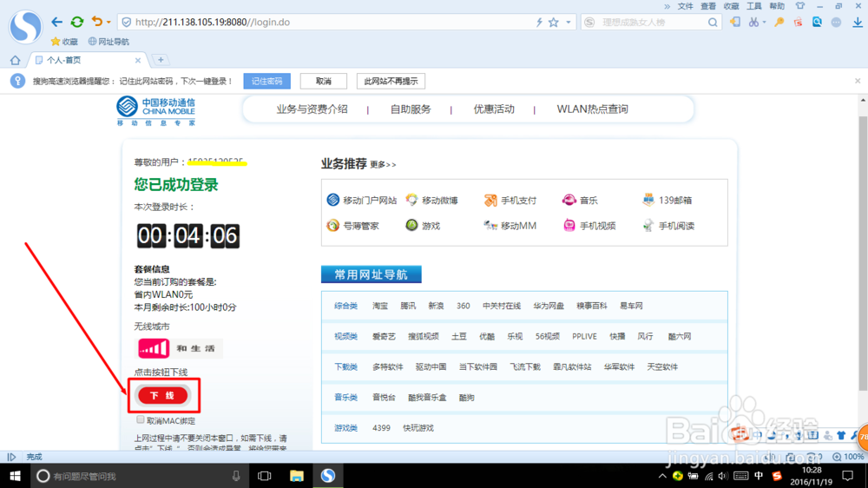Open the downloads arrow icon

(858, 23)
